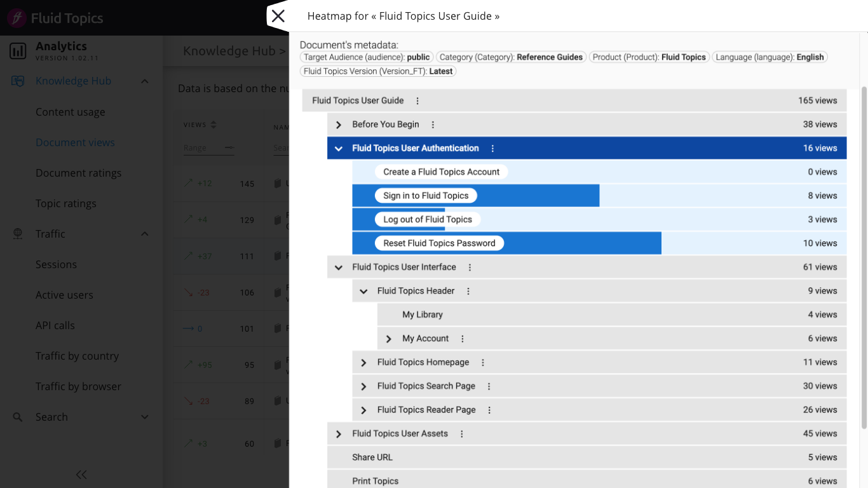The image size is (868, 488).
Task: Open Document views in sidebar
Action: point(75,142)
